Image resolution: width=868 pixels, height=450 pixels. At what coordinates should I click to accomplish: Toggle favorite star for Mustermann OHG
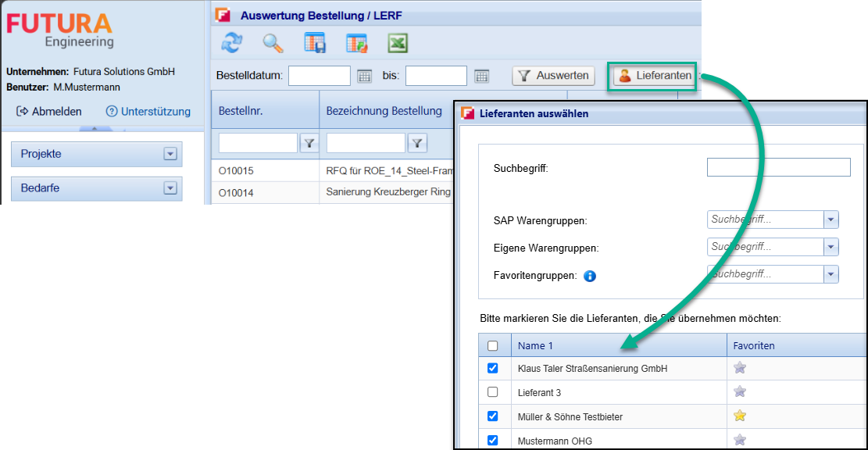point(740,440)
